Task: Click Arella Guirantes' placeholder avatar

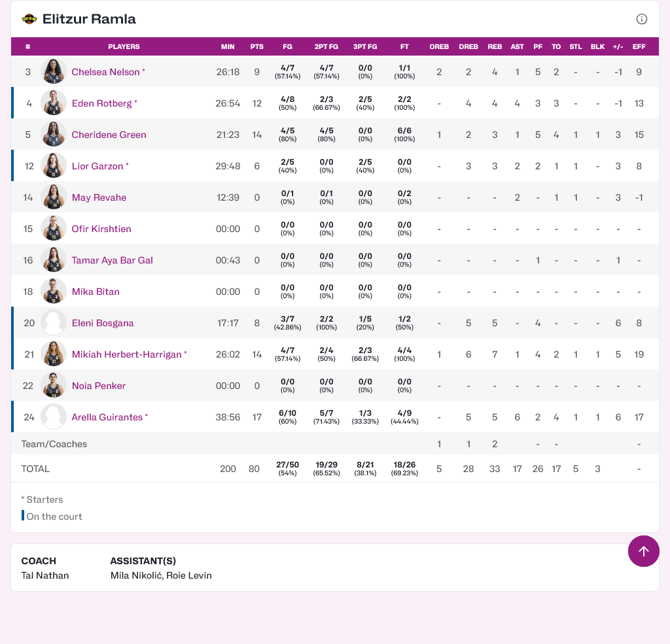Action: pos(54,417)
